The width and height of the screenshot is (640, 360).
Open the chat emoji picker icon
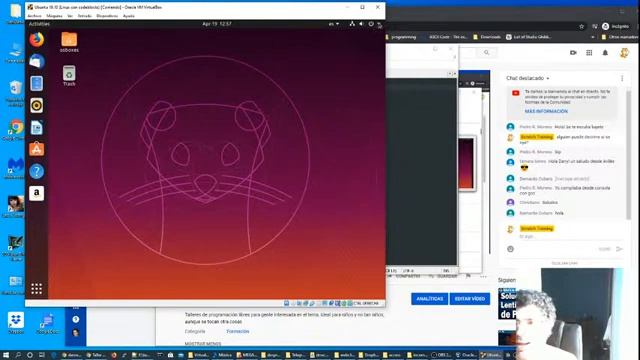[510, 249]
